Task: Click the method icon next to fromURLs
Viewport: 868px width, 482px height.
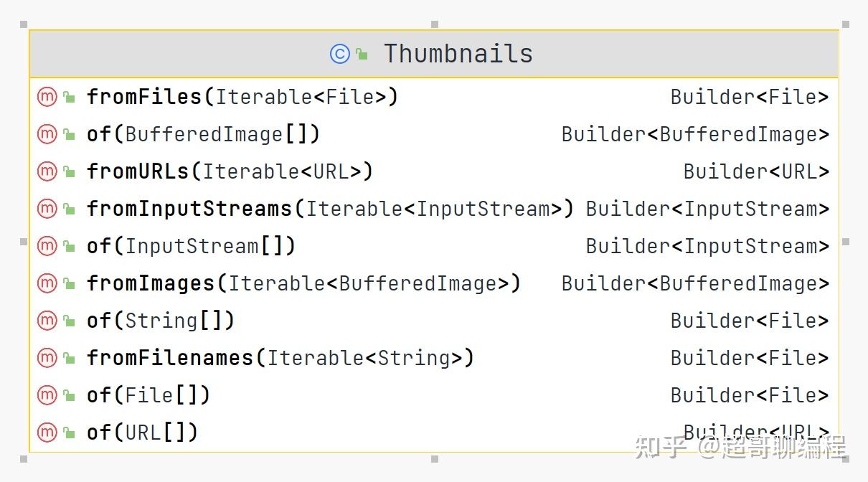Action: coord(47,171)
